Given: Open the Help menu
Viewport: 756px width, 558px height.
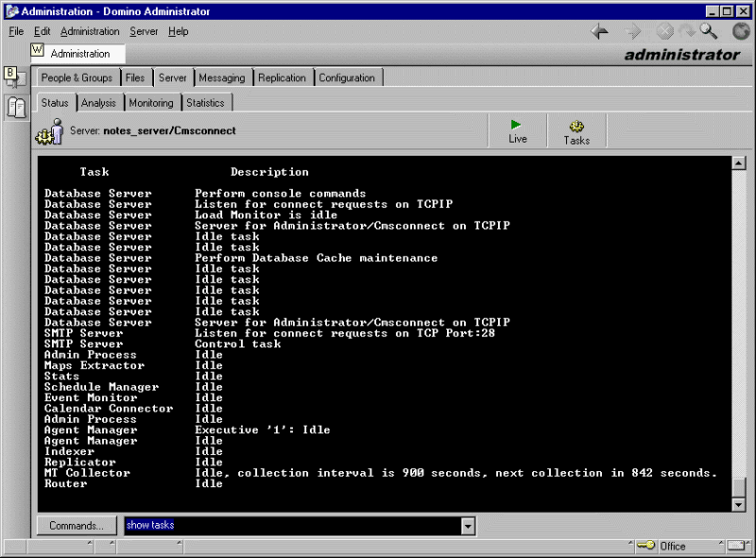Looking at the screenshot, I should tap(178, 31).
